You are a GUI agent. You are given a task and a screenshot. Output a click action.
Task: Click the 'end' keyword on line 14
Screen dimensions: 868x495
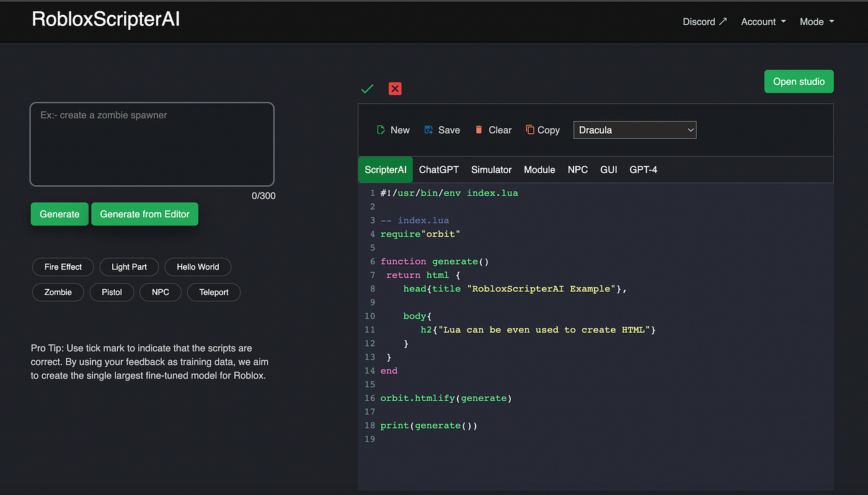[389, 371]
